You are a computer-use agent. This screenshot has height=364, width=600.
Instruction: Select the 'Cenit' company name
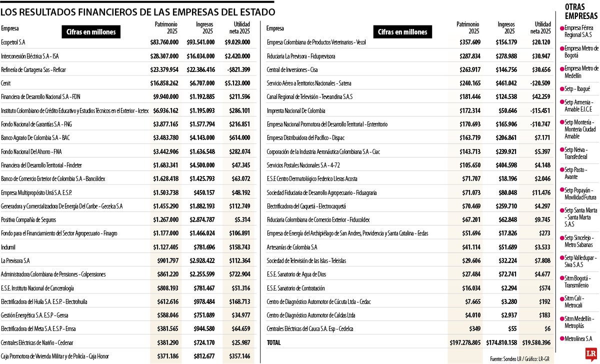point(6,83)
